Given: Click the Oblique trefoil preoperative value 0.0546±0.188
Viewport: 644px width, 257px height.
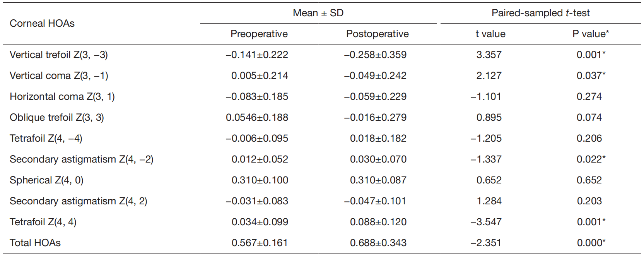Looking at the screenshot, I should 257,118.
